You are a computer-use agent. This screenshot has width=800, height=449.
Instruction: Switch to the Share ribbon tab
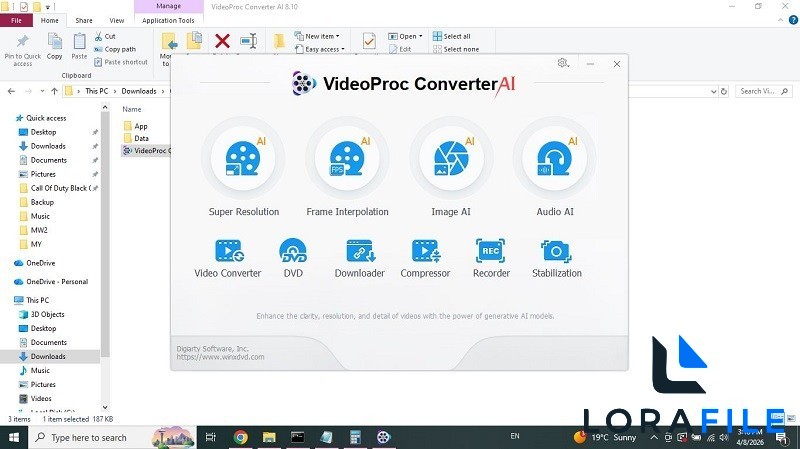click(84, 20)
